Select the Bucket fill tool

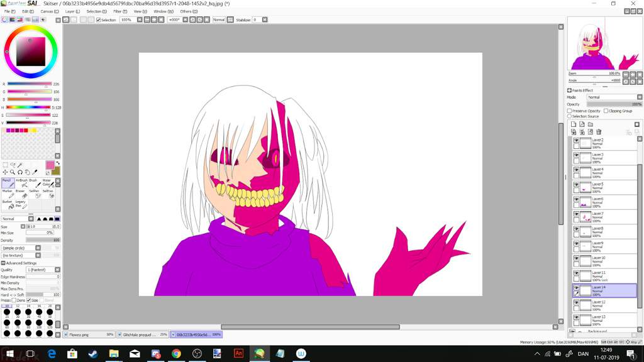[8, 204]
